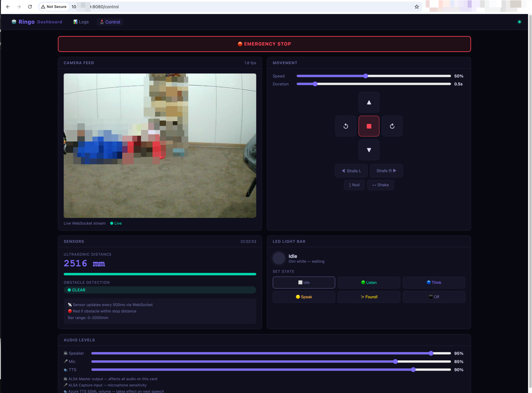Viewport: 532px width, 393px height.
Task: Click the live camera feed image
Action: [x=160, y=146]
